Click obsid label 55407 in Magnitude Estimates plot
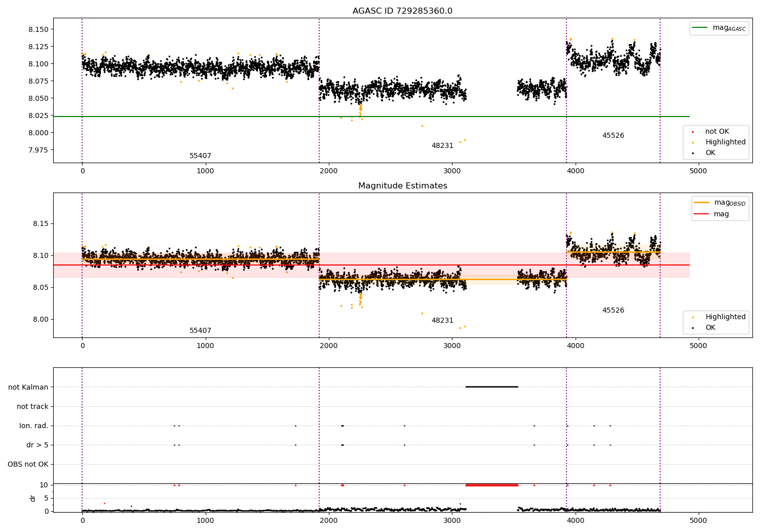This screenshot has height=532, width=760. 200,331
